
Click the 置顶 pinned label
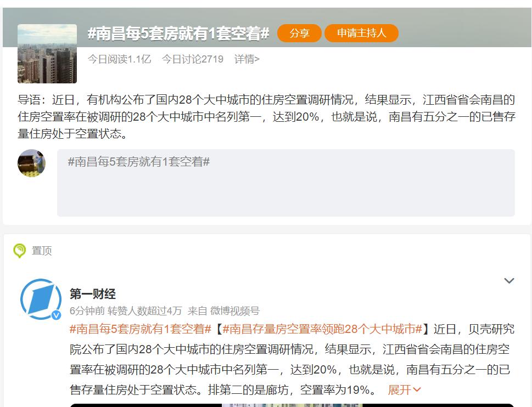click(42, 251)
